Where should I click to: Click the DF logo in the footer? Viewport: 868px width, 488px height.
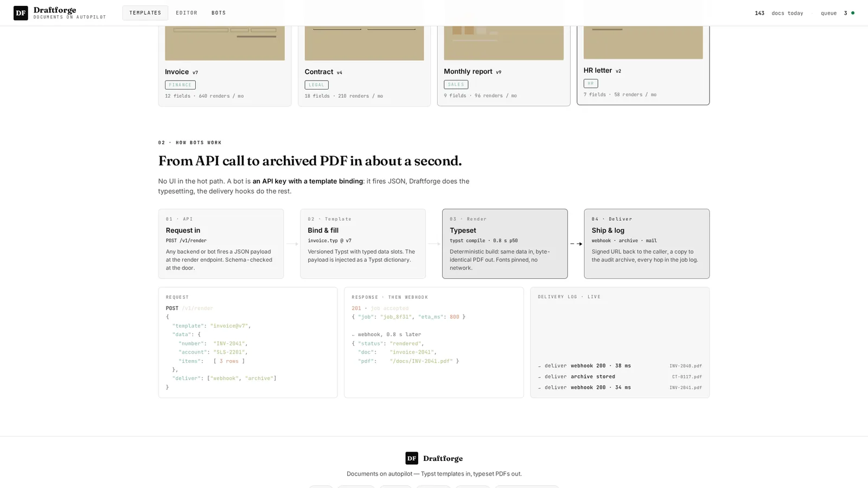pyautogui.click(x=412, y=458)
